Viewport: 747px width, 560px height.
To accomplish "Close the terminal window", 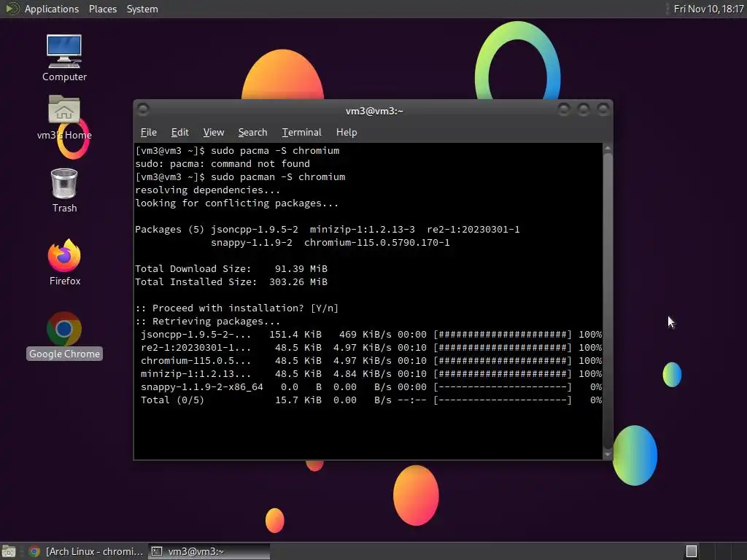I will [603, 110].
